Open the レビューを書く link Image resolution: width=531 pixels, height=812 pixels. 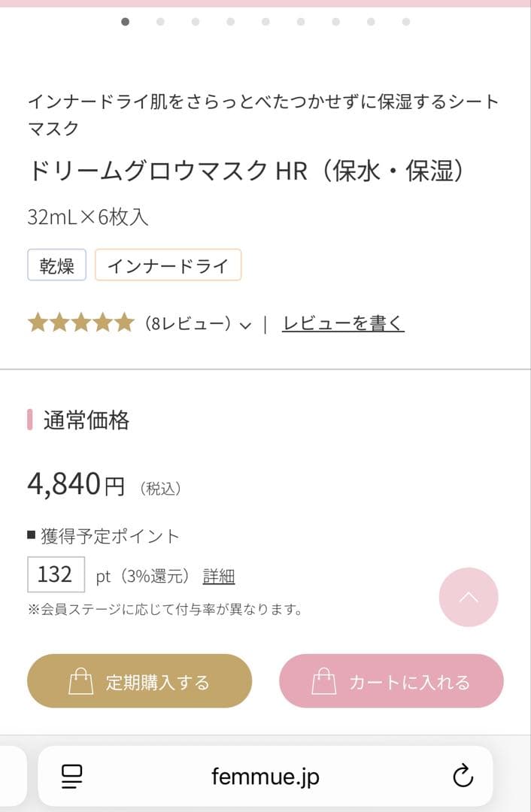tap(343, 323)
